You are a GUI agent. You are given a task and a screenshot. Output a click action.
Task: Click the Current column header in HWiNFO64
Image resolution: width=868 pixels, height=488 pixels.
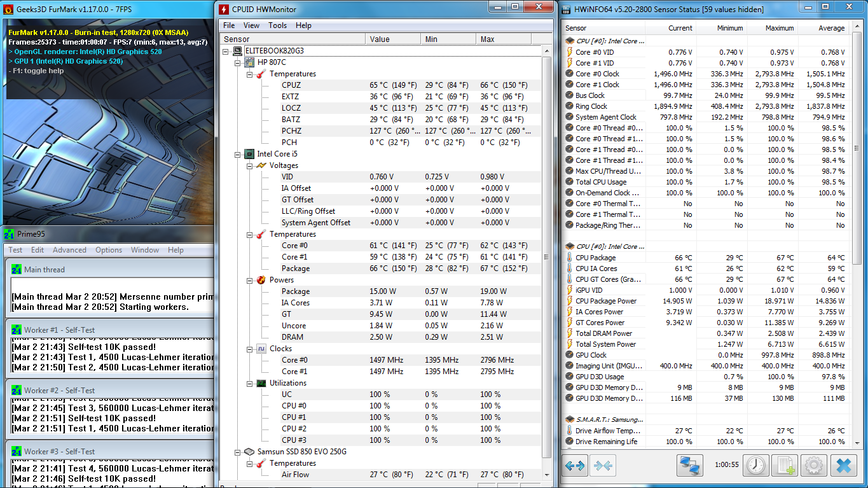pyautogui.click(x=671, y=28)
